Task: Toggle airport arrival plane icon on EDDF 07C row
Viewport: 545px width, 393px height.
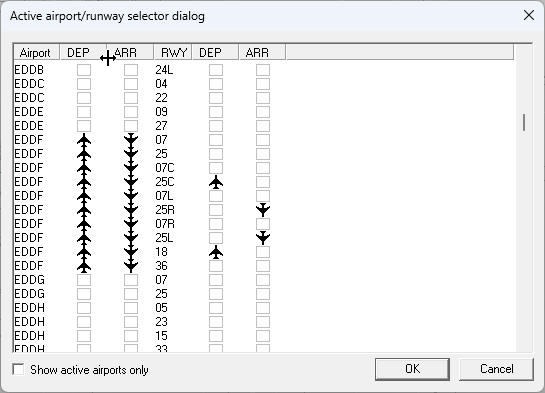Action: (131, 168)
